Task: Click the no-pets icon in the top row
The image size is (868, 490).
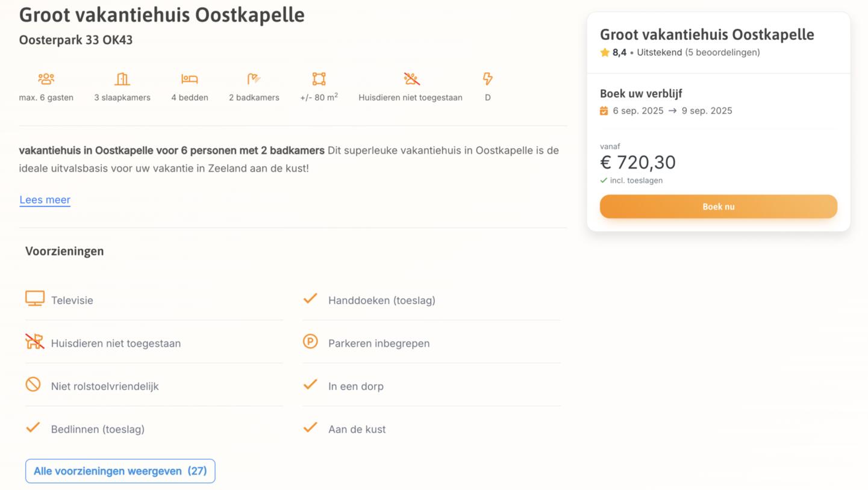Action: [x=411, y=79]
